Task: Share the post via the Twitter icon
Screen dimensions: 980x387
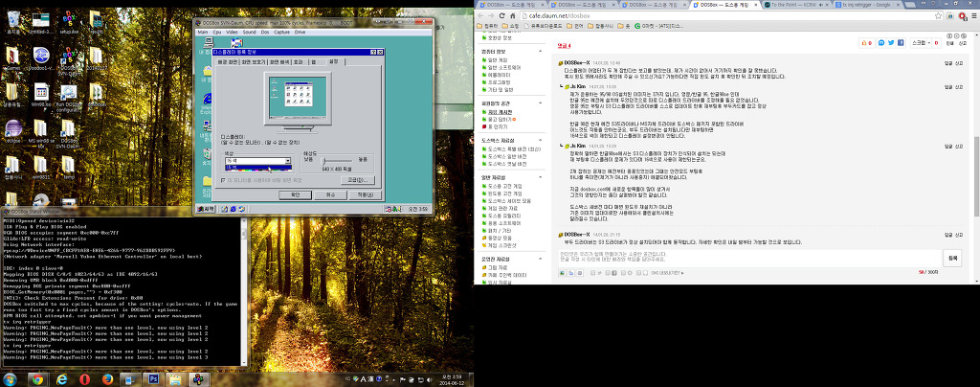Action: click(889, 43)
